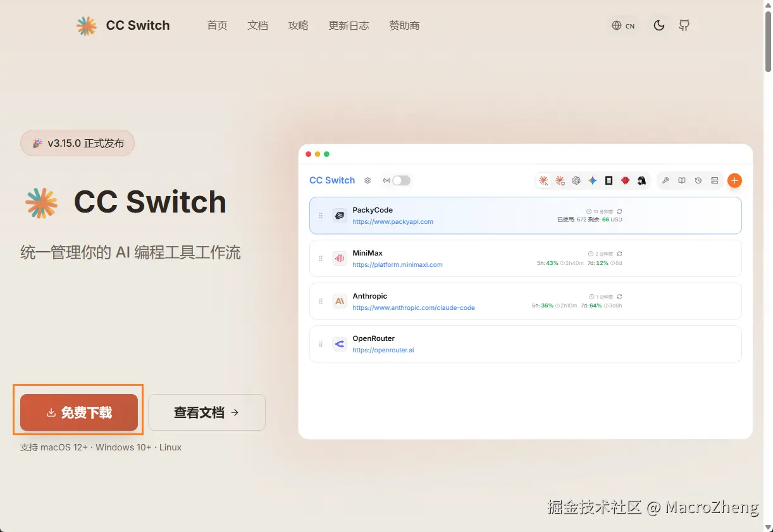Click the blue CC Switch title in the preview

[332, 180]
